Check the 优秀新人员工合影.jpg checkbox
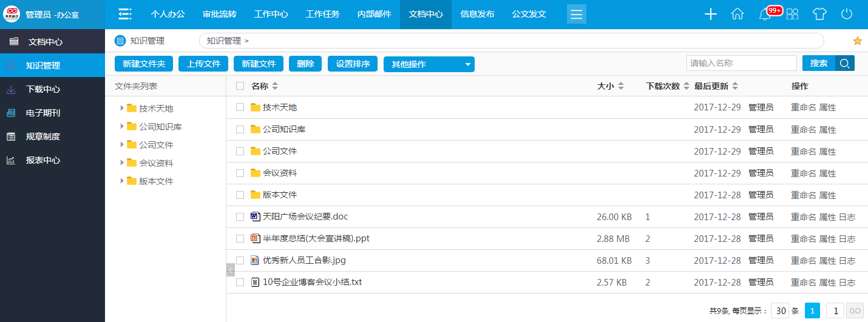This screenshot has height=322, width=868. pos(240,260)
